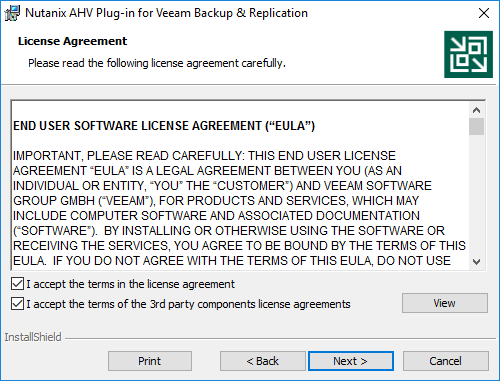Viewport: 500px width, 381px height.
Task: Toggle 3rd party components license agreements checkbox
Action: coord(17,304)
